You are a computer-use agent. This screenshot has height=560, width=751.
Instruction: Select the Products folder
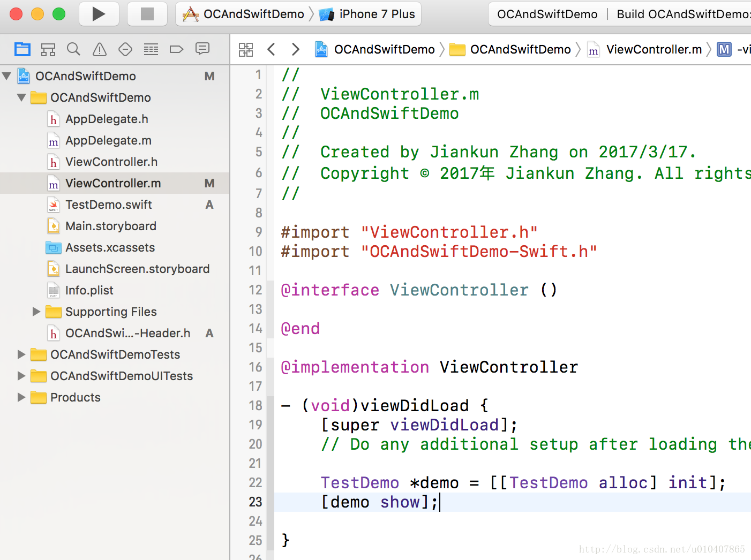[115, 397]
